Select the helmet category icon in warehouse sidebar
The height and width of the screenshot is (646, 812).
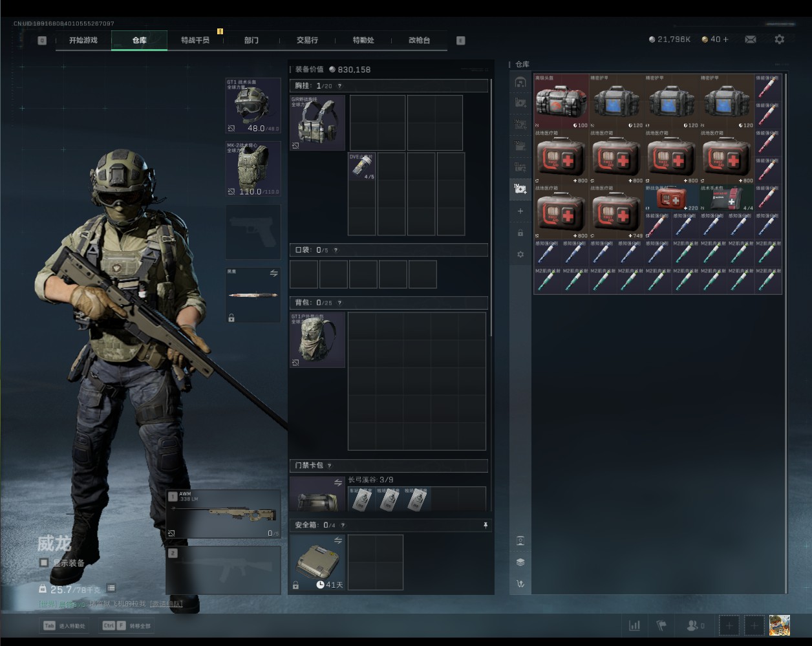[x=520, y=82]
